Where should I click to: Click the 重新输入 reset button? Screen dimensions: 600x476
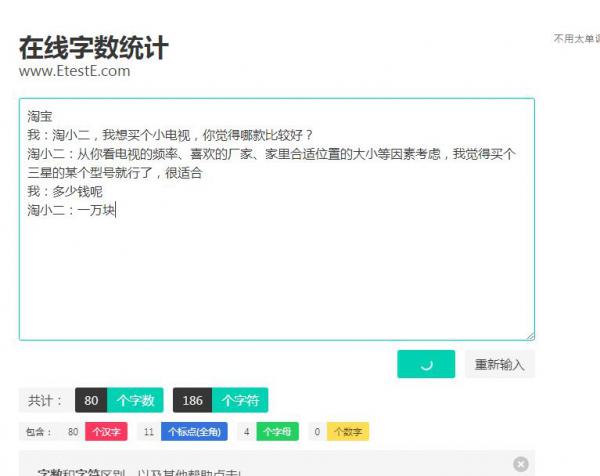[x=499, y=364]
